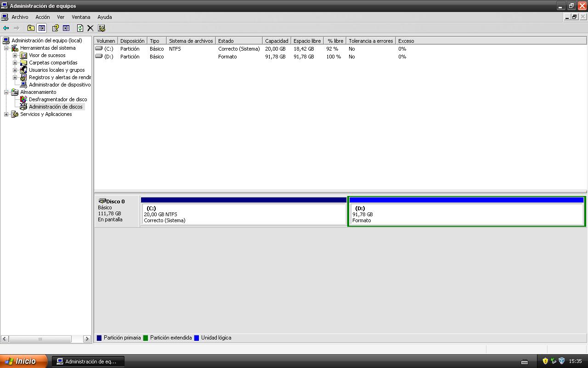Image resolution: width=588 pixels, height=368 pixels.
Task: Expand the Visor de sucesos node
Action: click(x=15, y=55)
